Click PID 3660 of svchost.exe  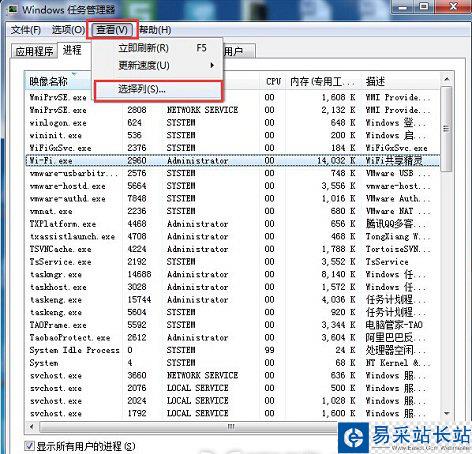tap(137, 376)
